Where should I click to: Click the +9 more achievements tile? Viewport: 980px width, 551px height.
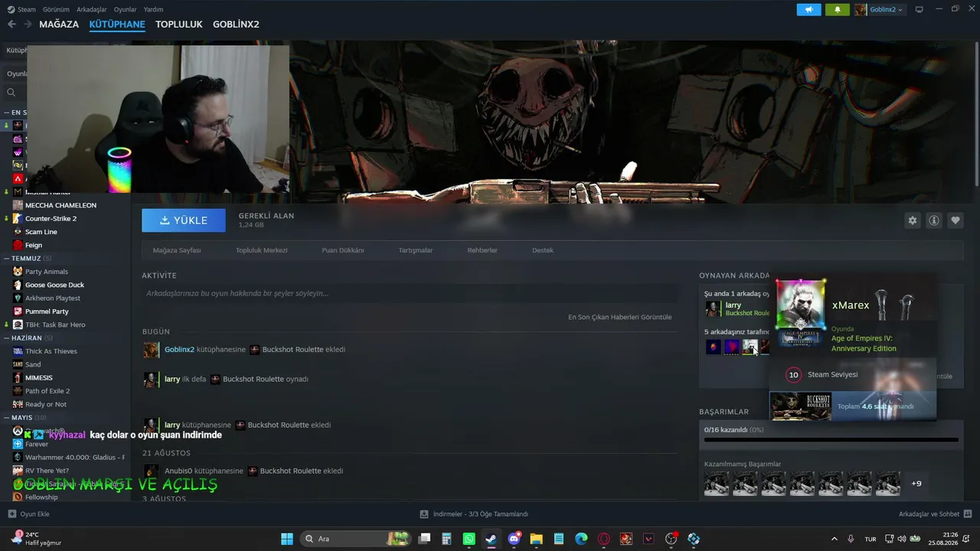(916, 484)
